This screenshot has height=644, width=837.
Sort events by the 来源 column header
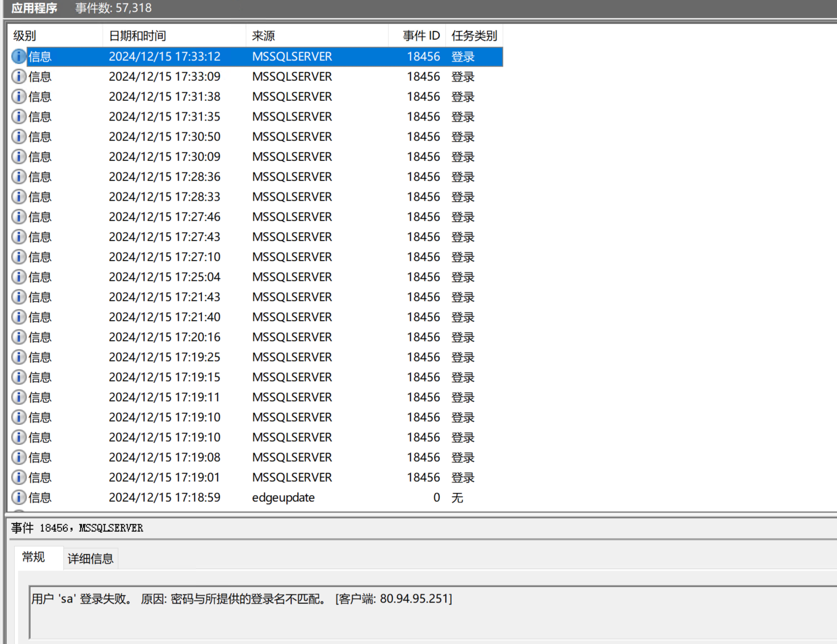[317, 36]
